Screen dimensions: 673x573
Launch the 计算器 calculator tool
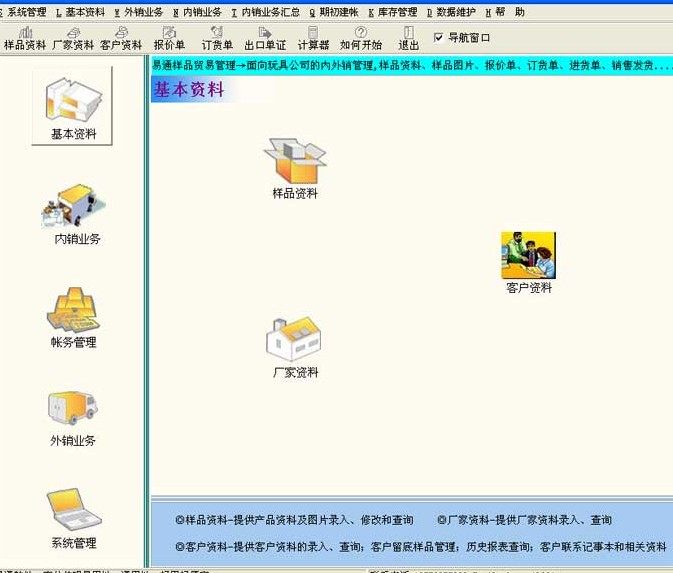pyautogui.click(x=313, y=38)
